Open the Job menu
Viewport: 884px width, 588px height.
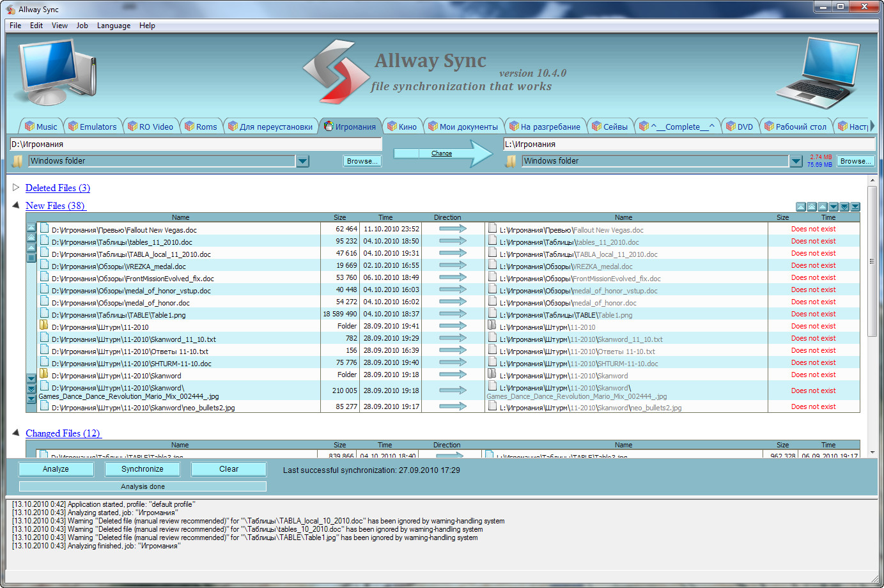click(x=82, y=26)
